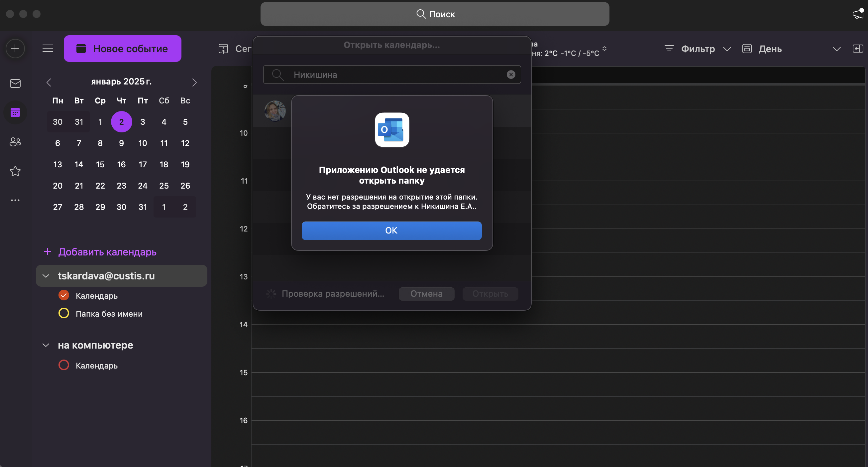Click the plus icon beside Добавить календарь
This screenshot has width=868, height=467.
48,251
